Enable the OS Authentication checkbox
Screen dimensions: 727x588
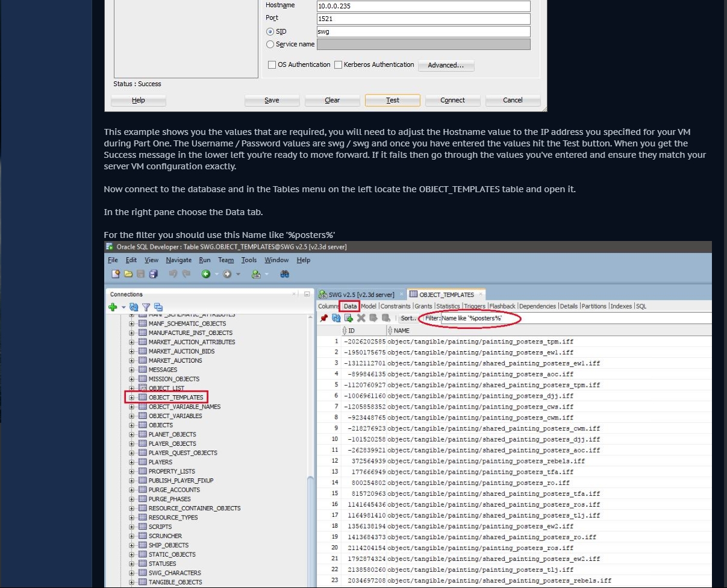(272, 64)
